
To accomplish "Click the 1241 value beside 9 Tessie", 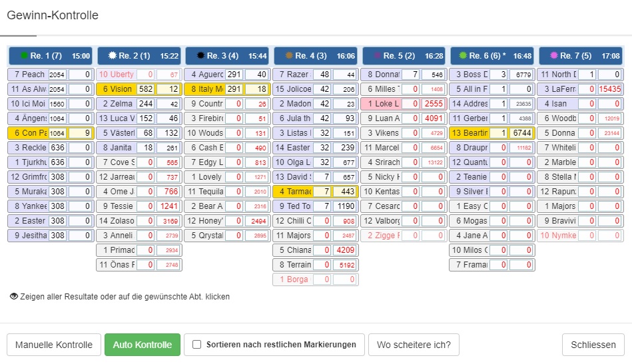I will tap(168, 206).
